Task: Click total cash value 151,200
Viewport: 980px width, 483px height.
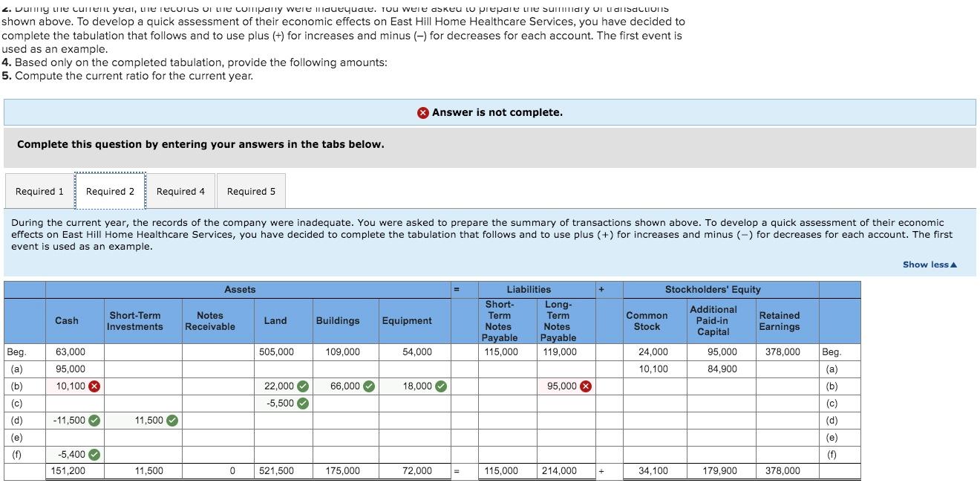Action: coord(68,471)
